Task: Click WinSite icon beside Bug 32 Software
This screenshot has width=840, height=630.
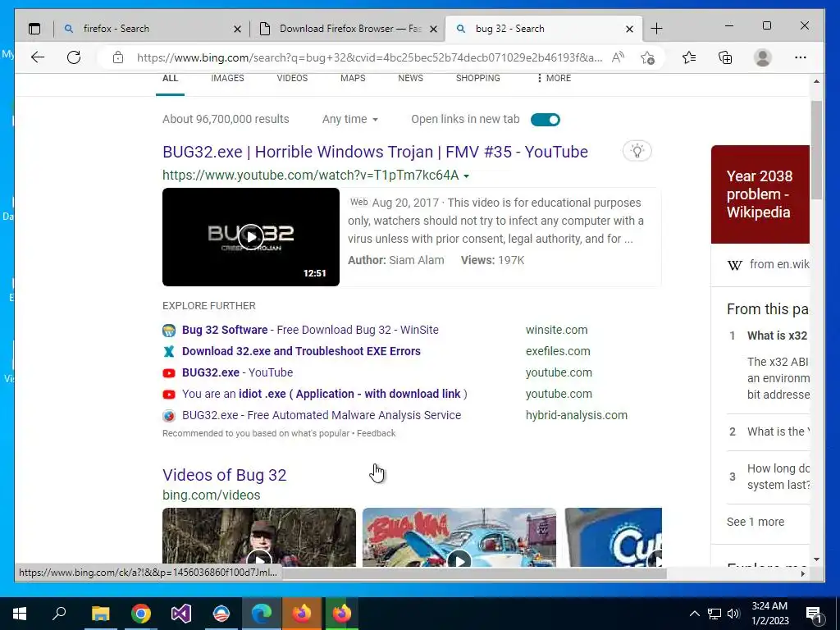Action: pyautogui.click(x=169, y=330)
